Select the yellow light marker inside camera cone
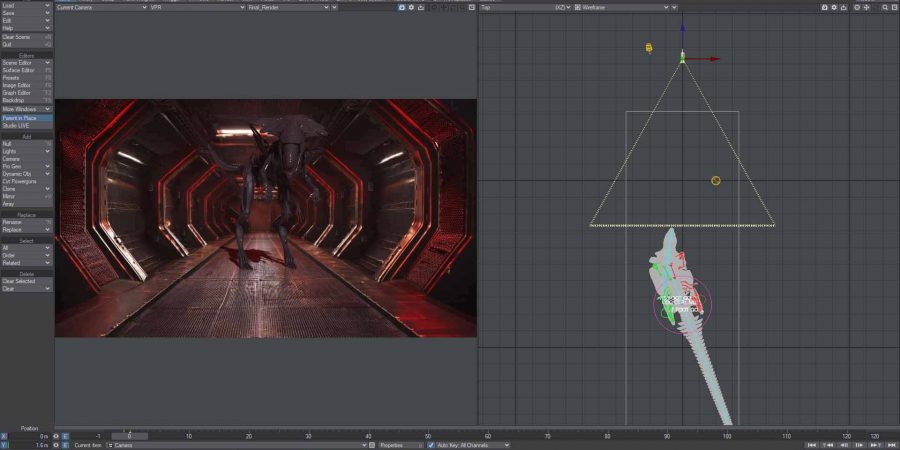Viewport: 900px width, 450px height. click(x=716, y=181)
